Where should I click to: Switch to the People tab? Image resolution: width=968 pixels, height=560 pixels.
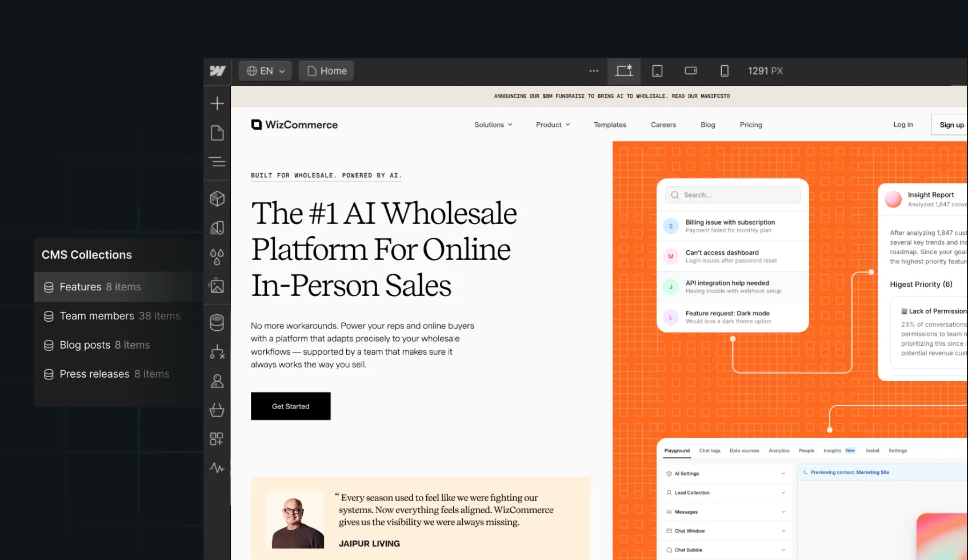tap(806, 451)
